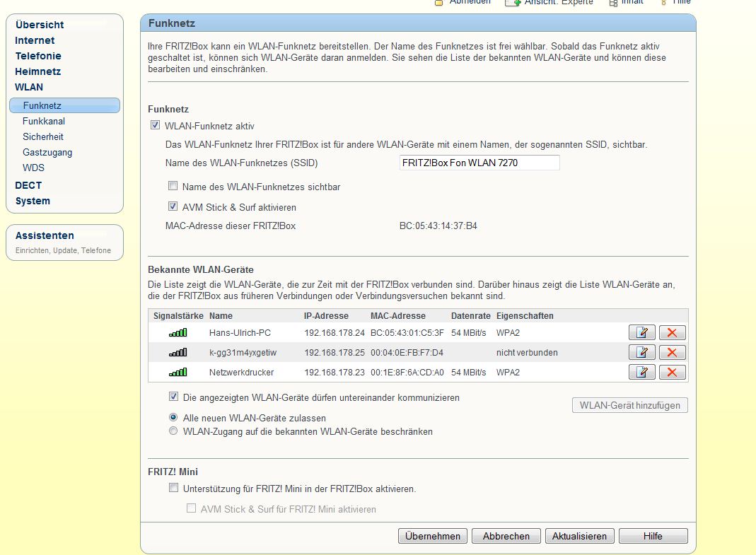Click the nicht verbunden status text
Screen dimensions: 756x555
coord(527,353)
